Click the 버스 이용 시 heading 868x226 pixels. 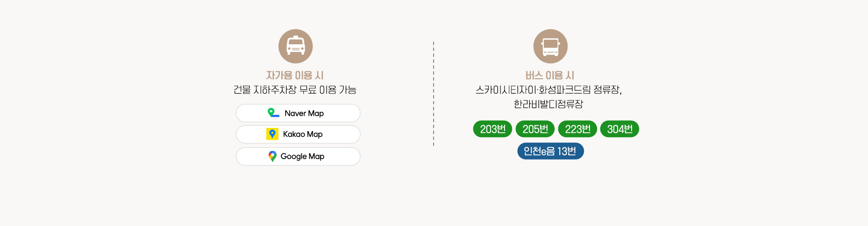pos(550,75)
